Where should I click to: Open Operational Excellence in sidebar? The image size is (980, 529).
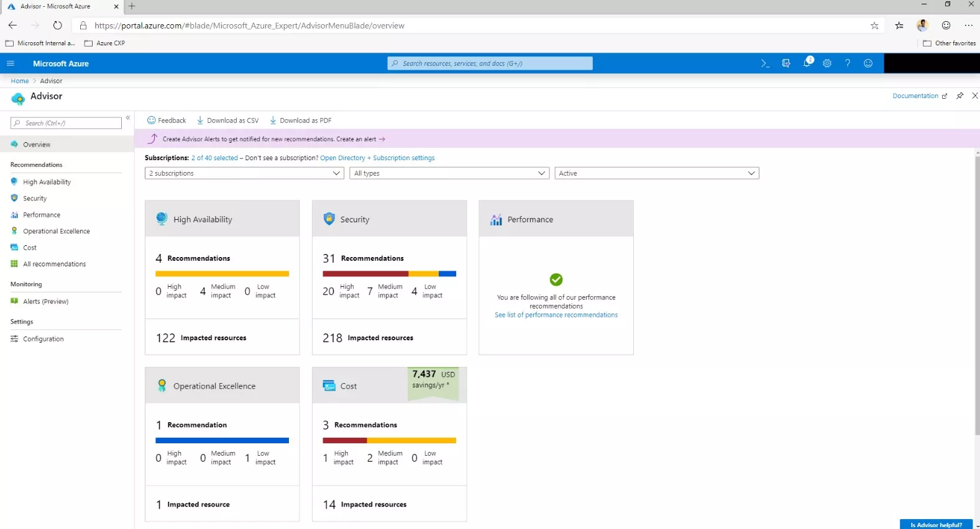(x=57, y=231)
